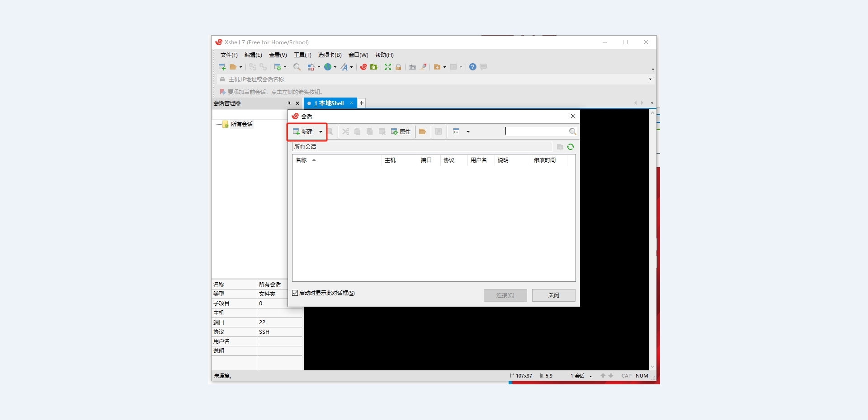This screenshot has height=420, width=868.
Task: Click the magnifier icon in session search box
Action: (572, 132)
